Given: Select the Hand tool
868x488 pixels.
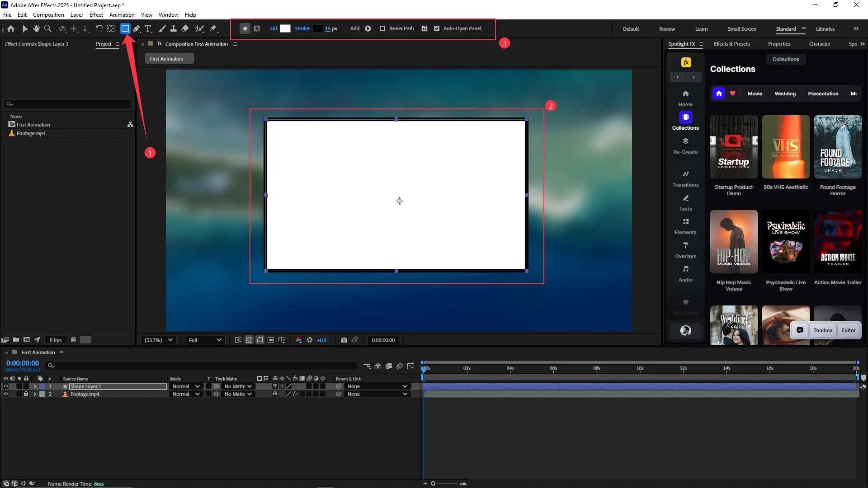Looking at the screenshot, I should tap(36, 28).
